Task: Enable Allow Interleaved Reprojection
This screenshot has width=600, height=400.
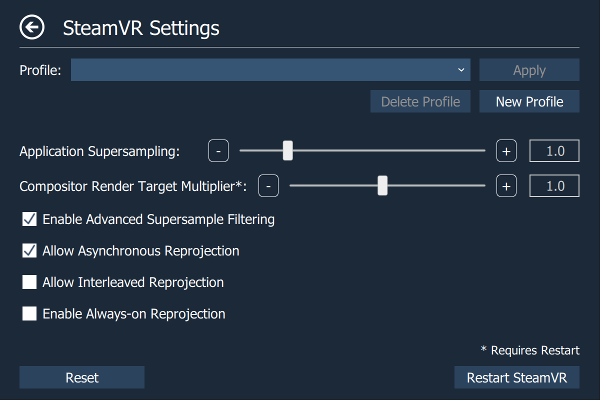Action: [x=29, y=282]
